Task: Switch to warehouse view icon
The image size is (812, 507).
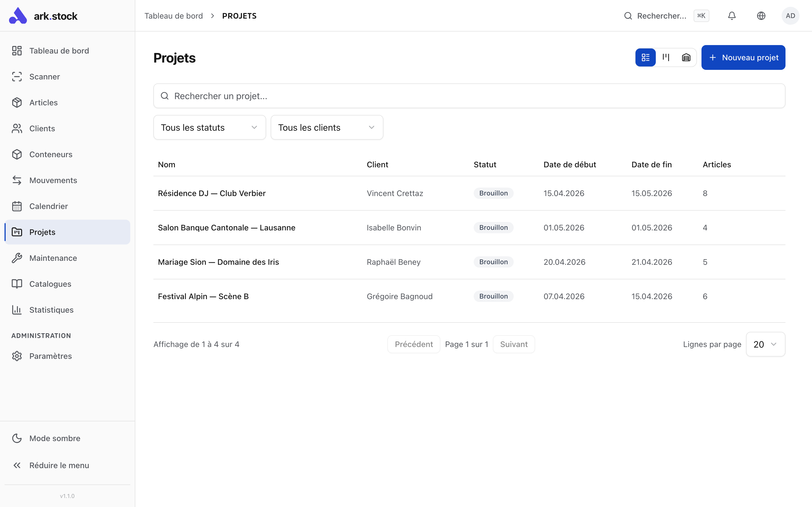Action: tap(686, 57)
